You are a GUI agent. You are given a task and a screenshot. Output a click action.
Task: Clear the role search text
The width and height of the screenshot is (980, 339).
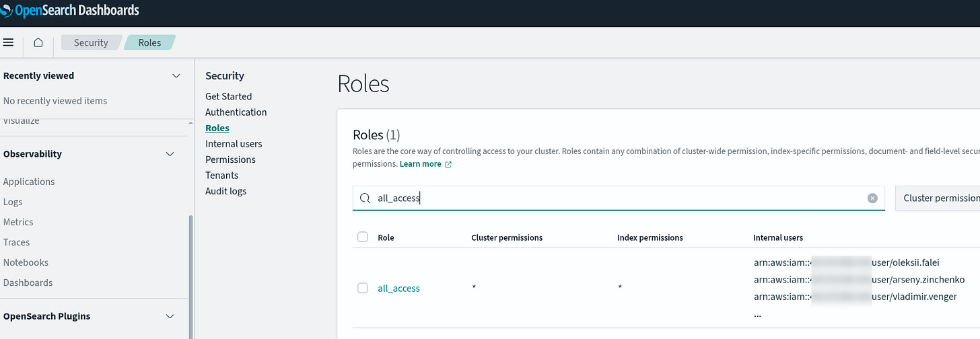click(872, 198)
